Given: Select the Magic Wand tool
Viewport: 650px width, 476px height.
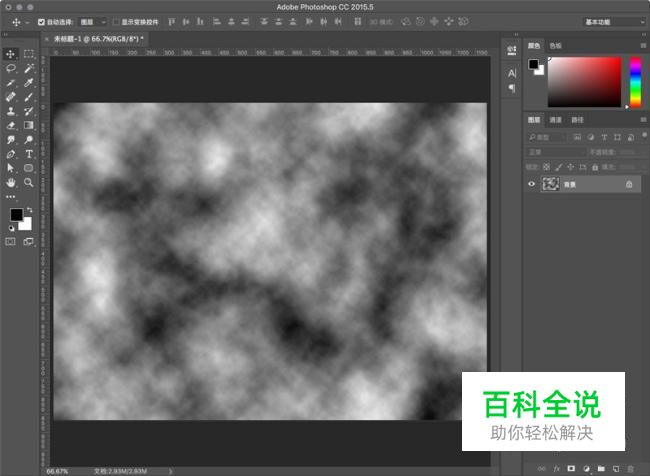Looking at the screenshot, I should pyautogui.click(x=29, y=68).
